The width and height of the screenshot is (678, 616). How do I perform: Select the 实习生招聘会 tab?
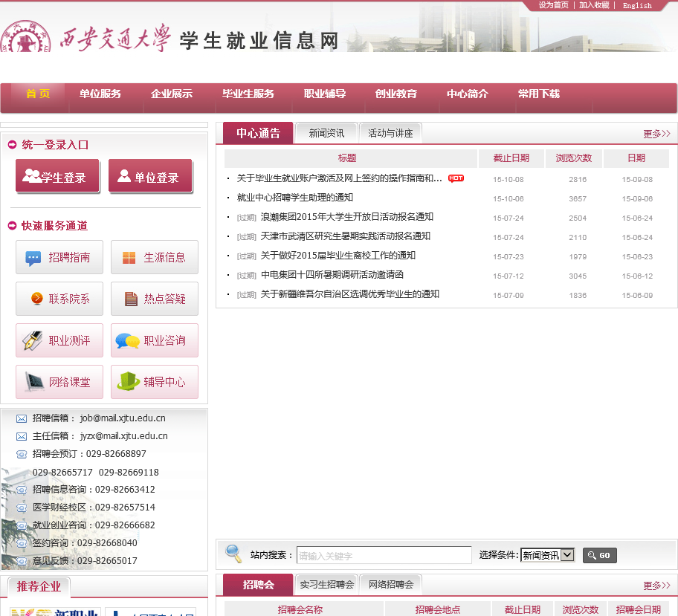[327, 585]
